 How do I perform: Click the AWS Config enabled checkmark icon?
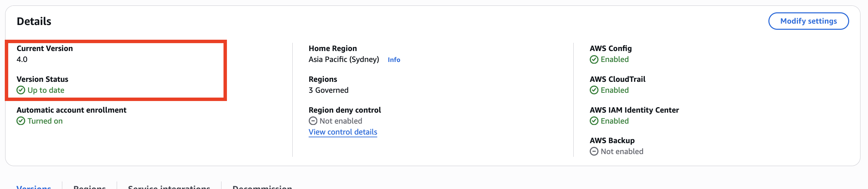pyautogui.click(x=594, y=60)
